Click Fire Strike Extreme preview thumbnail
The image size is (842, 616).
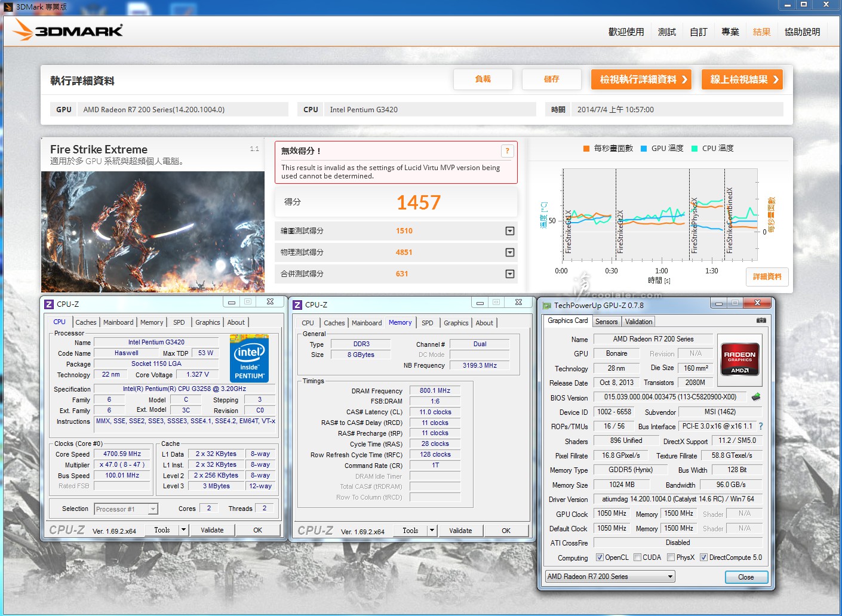click(x=153, y=232)
